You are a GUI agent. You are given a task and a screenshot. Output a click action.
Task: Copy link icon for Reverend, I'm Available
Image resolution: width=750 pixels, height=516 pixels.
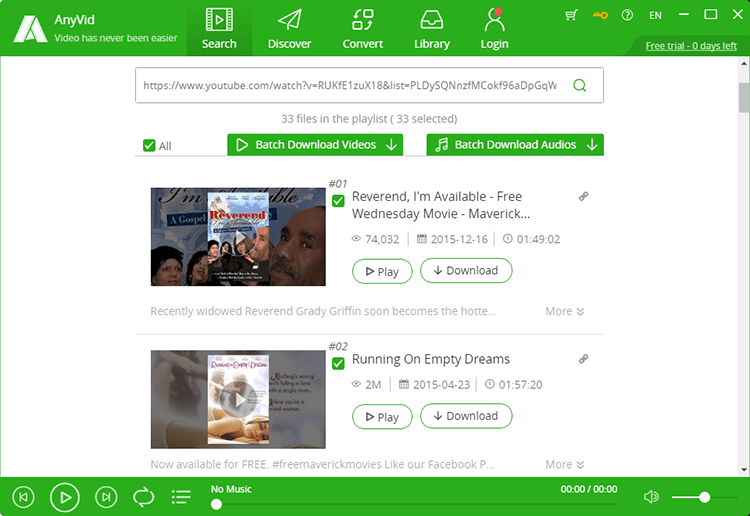583,196
